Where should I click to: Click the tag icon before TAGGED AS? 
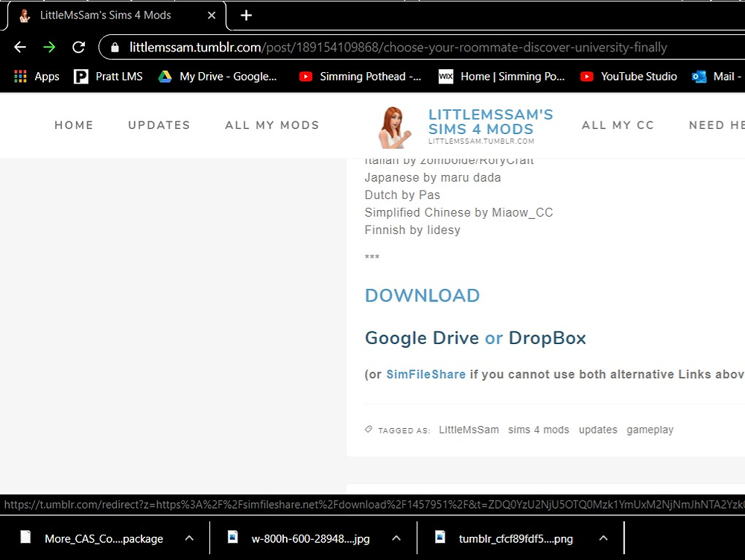(369, 430)
